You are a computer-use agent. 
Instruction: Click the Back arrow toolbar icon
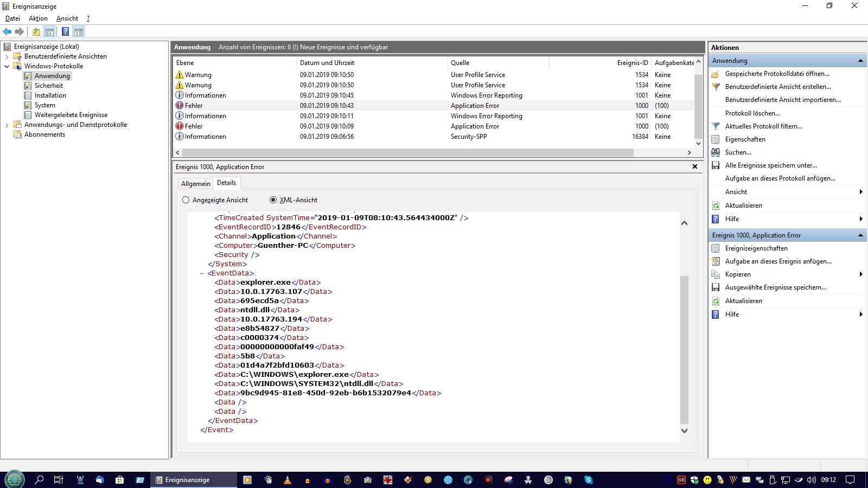tap(7, 31)
